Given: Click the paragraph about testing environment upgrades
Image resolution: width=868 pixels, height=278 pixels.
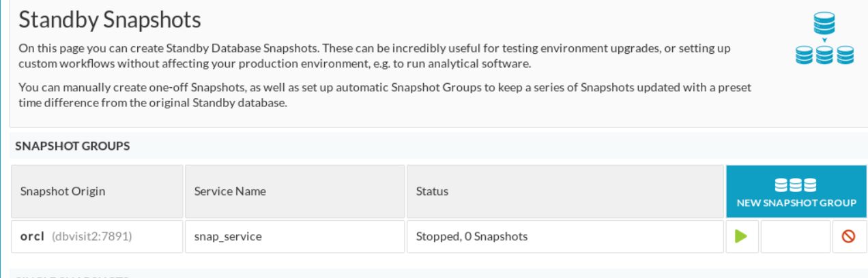Looking at the screenshot, I should point(379,57).
